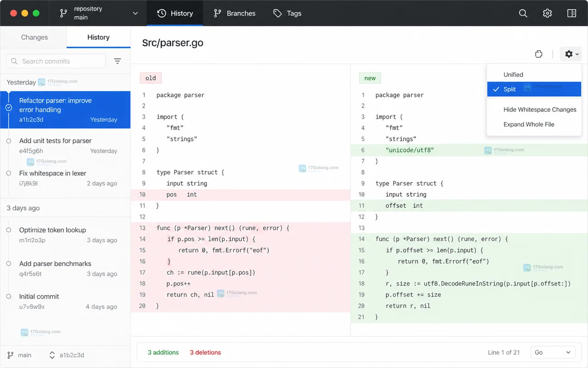Click the Yesterday group header

(21, 82)
